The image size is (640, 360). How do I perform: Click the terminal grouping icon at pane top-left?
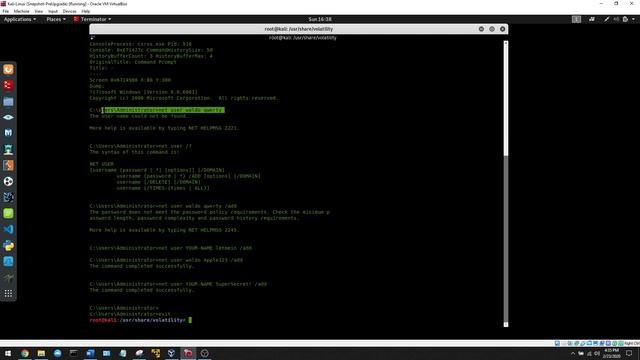(92, 38)
